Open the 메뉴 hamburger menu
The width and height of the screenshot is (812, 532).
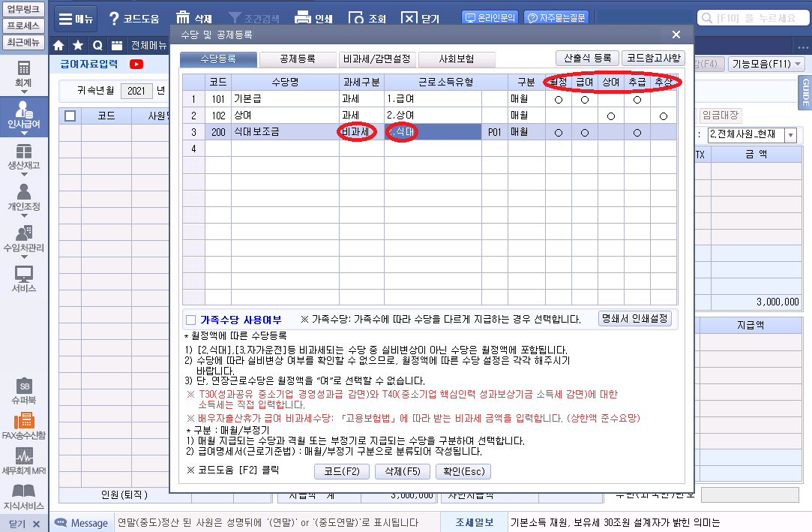[x=75, y=19]
